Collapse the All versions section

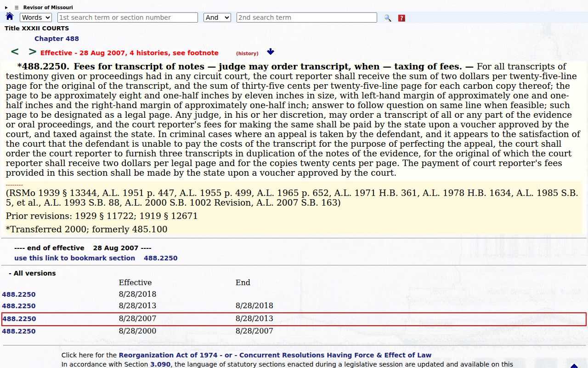(32, 273)
